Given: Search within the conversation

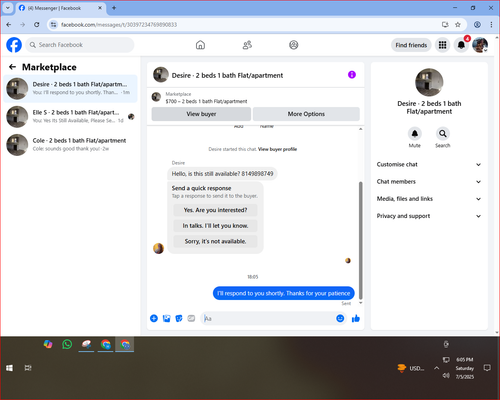Looking at the screenshot, I should (x=443, y=134).
